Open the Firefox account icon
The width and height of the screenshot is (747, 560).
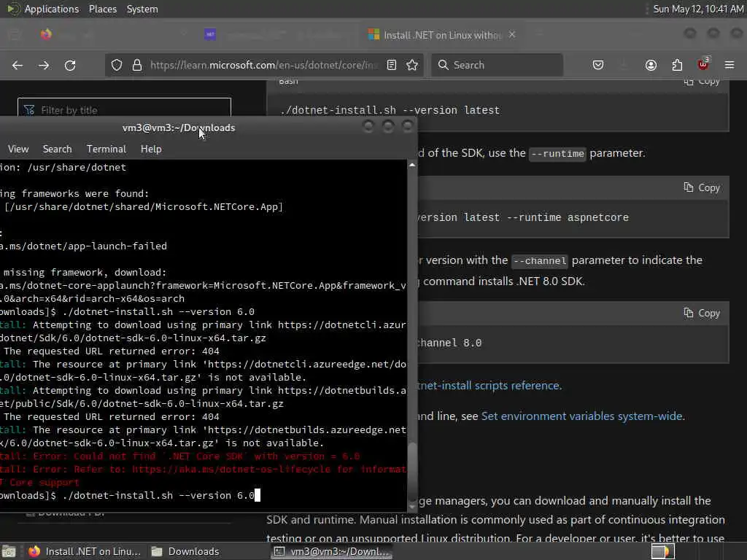[651, 65]
